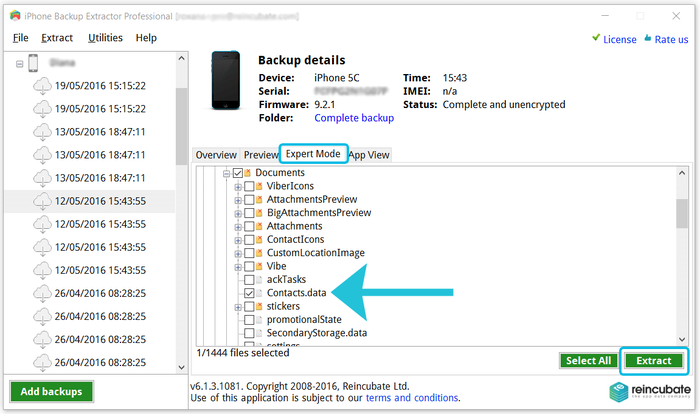Open the Extract menu
Screen dimensions: 700x414
tap(57, 38)
